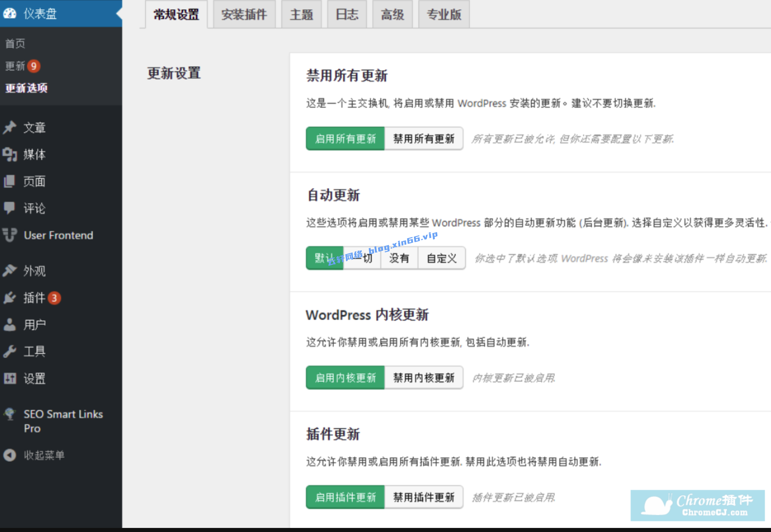The width and height of the screenshot is (771, 532).
Task: Select the 自定义 automatic update option
Action: click(x=442, y=258)
